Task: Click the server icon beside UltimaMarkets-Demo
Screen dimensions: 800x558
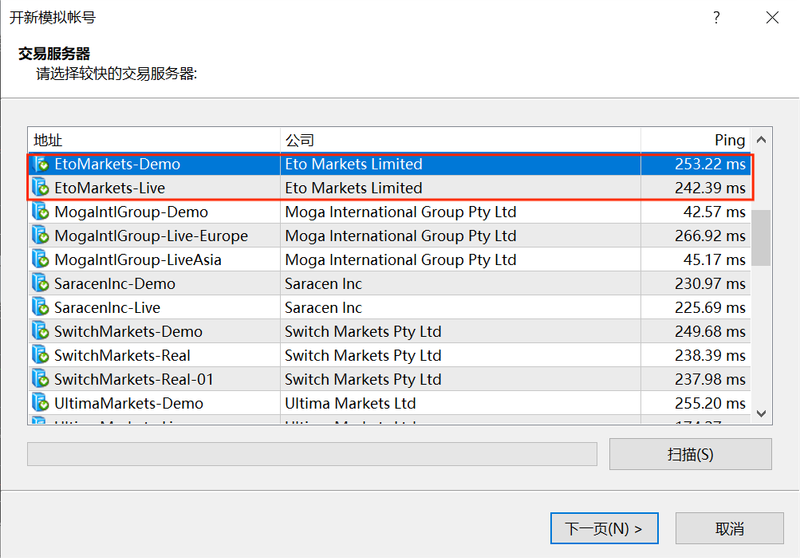Action: (x=40, y=404)
